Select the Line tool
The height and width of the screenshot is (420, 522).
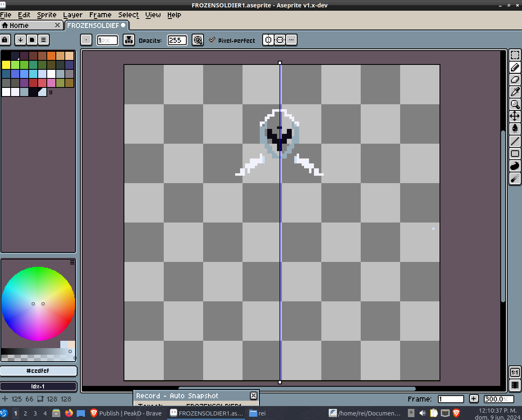[x=515, y=141]
